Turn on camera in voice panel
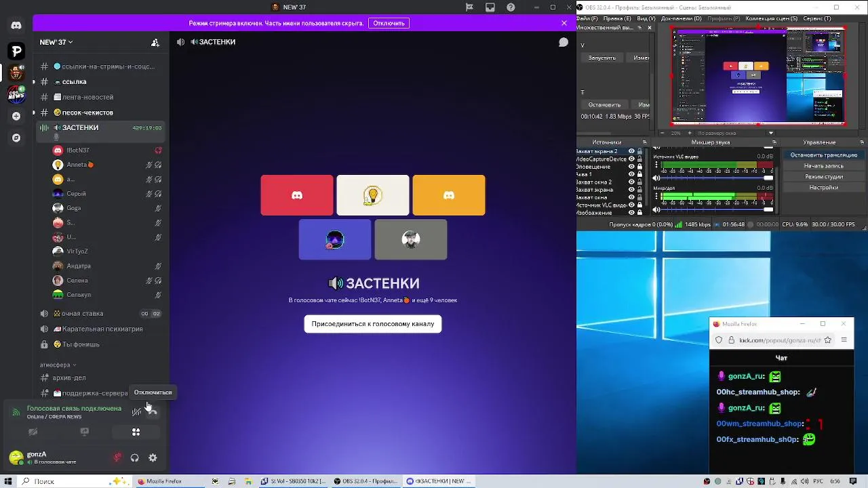The image size is (868, 488). [33, 432]
